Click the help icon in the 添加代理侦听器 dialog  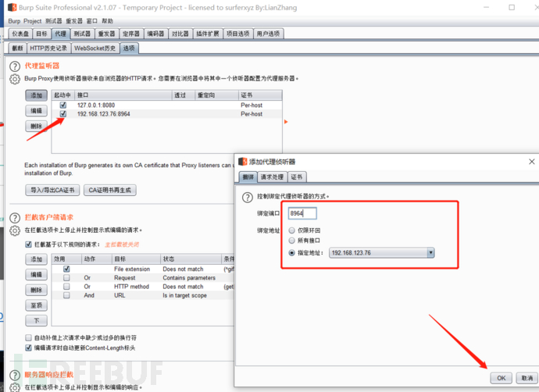(x=248, y=198)
